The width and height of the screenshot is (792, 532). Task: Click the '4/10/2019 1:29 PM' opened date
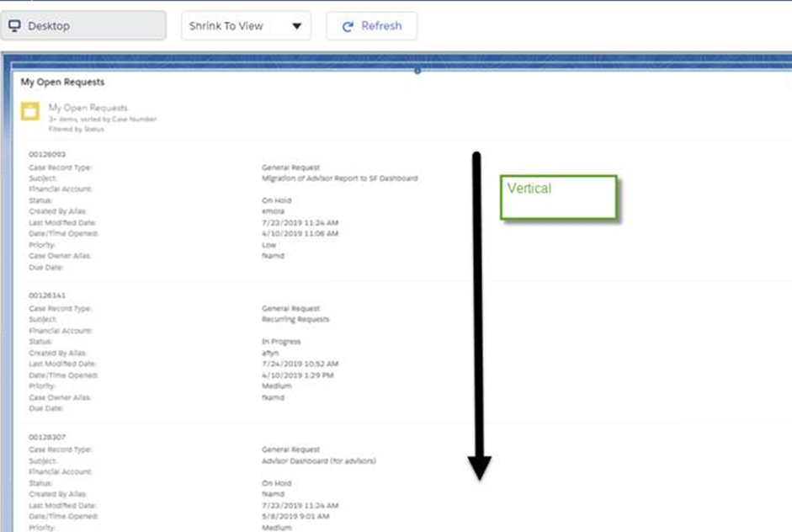(x=297, y=375)
